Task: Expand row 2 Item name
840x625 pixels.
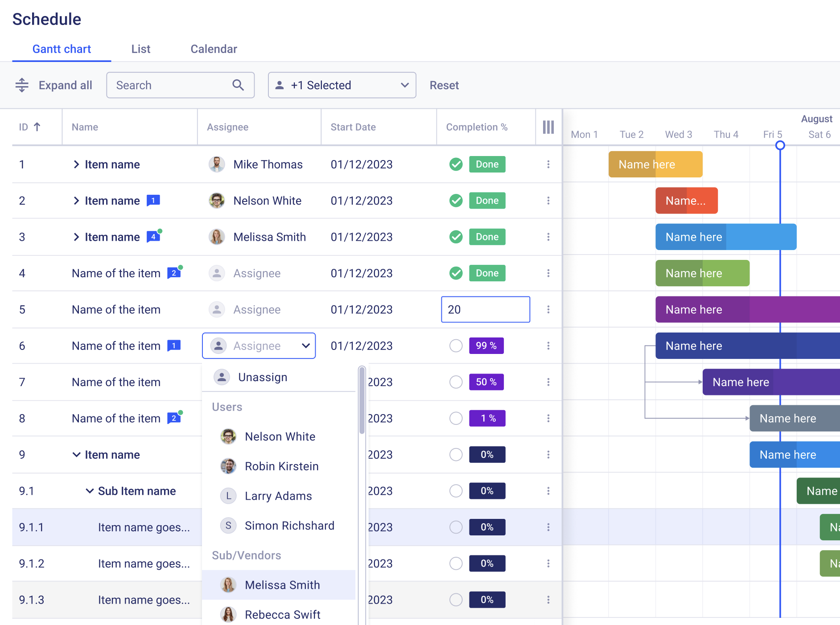Action: [x=76, y=201]
